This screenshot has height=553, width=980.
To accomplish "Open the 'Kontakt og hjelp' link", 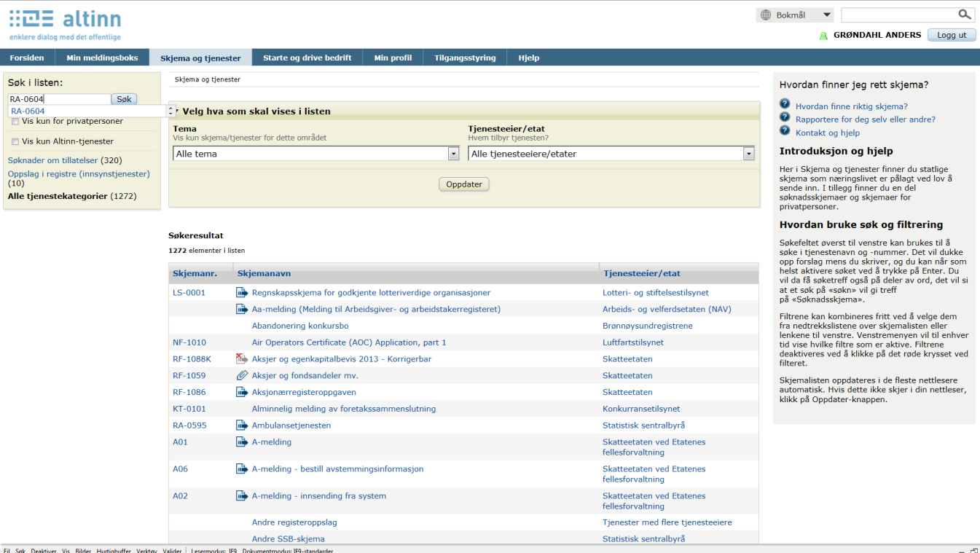I will click(x=828, y=133).
